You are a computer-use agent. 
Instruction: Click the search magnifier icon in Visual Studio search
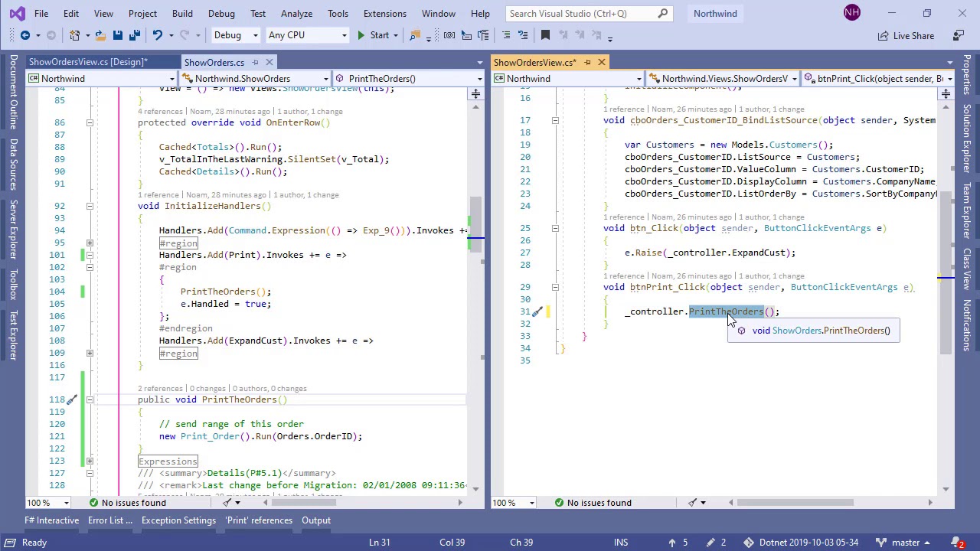pos(663,13)
